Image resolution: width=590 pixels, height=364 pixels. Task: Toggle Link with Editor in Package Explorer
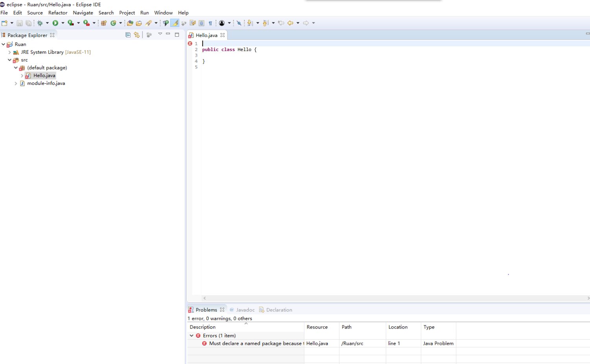pyautogui.click(x=136, y=35)
